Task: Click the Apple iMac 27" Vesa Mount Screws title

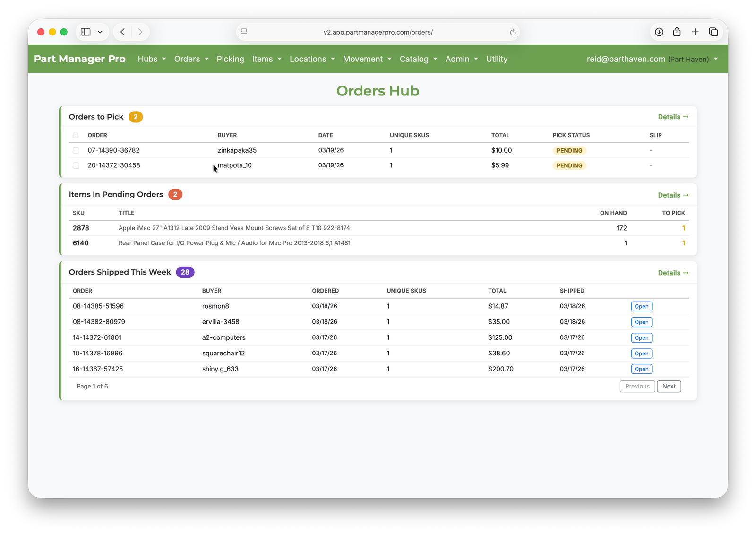Action: tap(234, 228)
